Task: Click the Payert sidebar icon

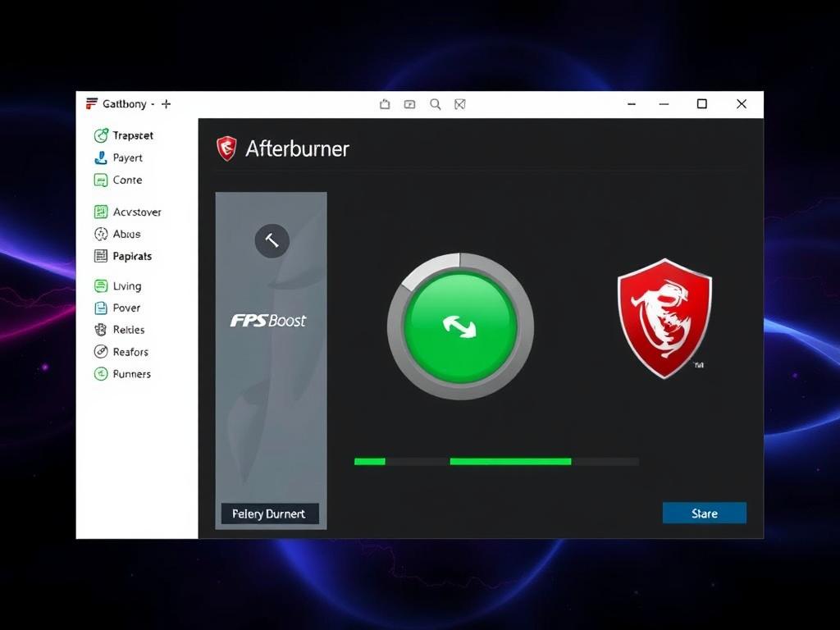Action: click(101, 158)
